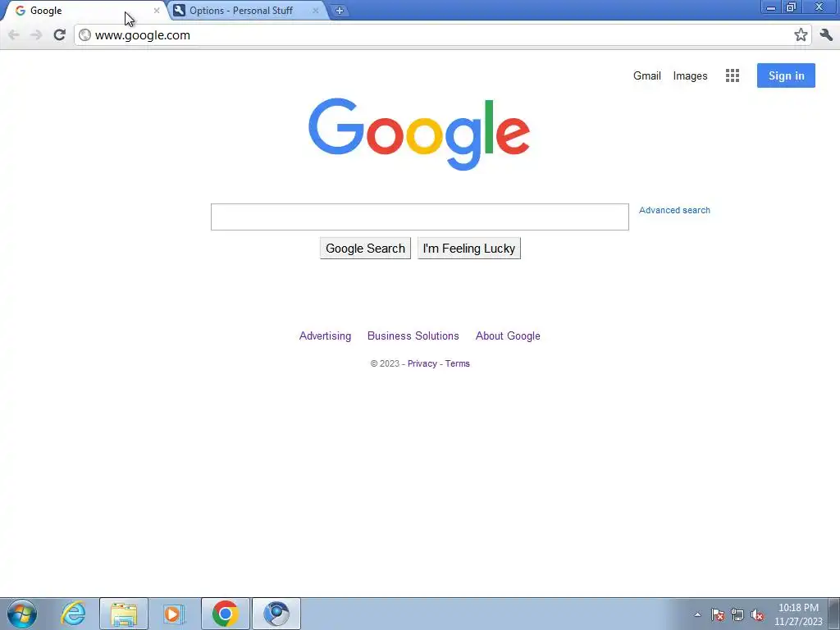
Task: Focus the Google search box
Action: [x=419, y=217]
